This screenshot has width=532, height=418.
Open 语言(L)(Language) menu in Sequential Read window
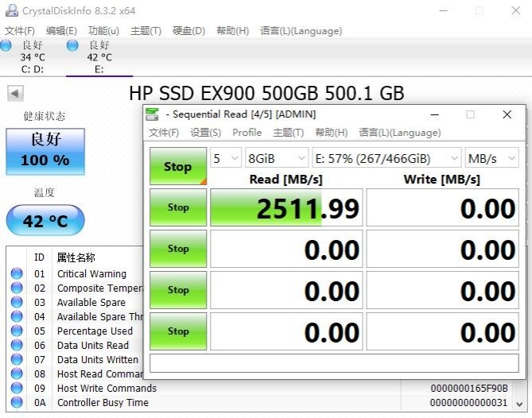pyautogui.click(x=400, y=132)
